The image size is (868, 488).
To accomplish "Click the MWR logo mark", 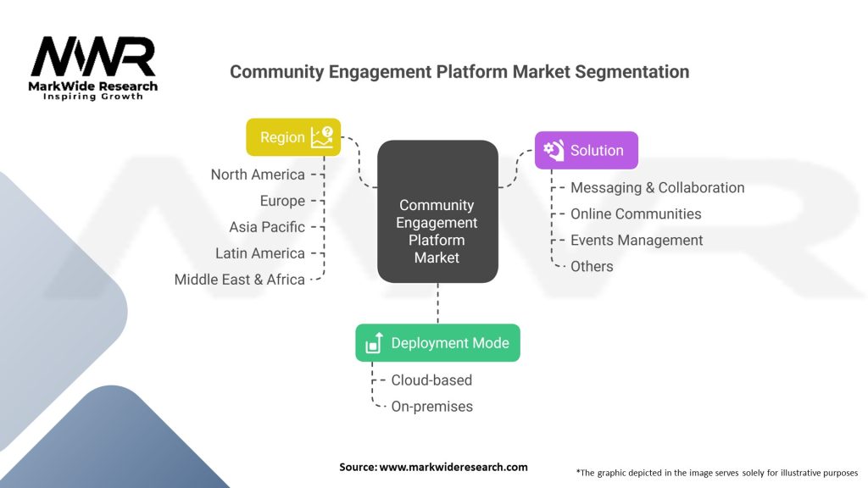I will click(x=93, y=57).
